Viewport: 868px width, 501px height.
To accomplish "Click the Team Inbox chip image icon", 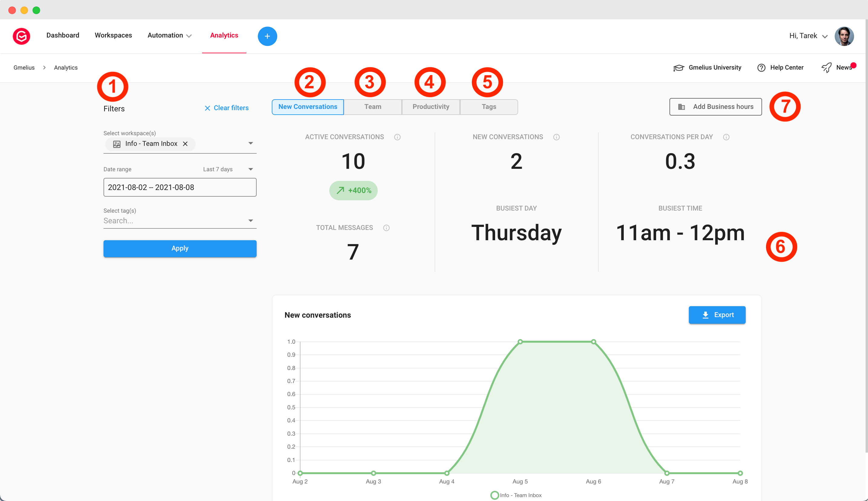I will coord(117,144).
